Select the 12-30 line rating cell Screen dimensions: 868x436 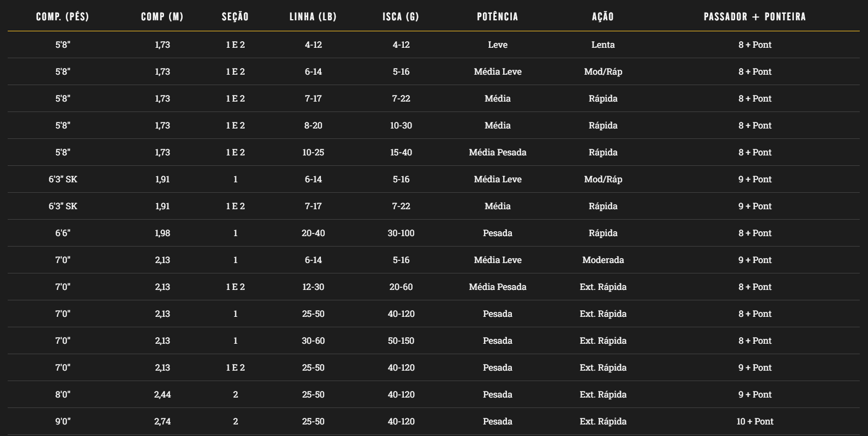[x=313, y=287]
